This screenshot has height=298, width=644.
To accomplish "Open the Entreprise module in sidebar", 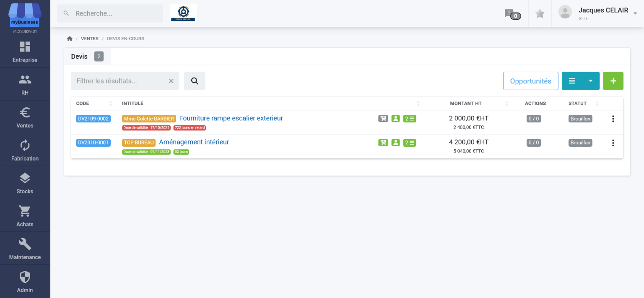I will pos(25,51).
